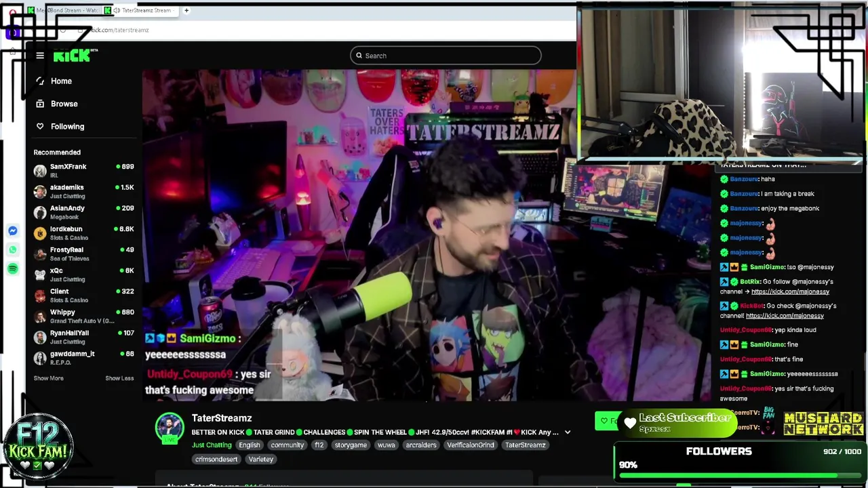Open akademiks channel name in Recommended
The image size is (868, 488).
click(66, 187)
